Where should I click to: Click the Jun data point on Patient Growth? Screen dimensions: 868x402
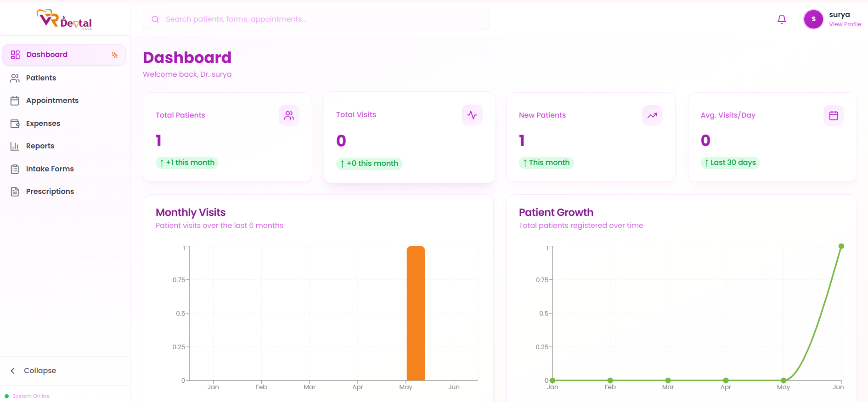[841, 247]
